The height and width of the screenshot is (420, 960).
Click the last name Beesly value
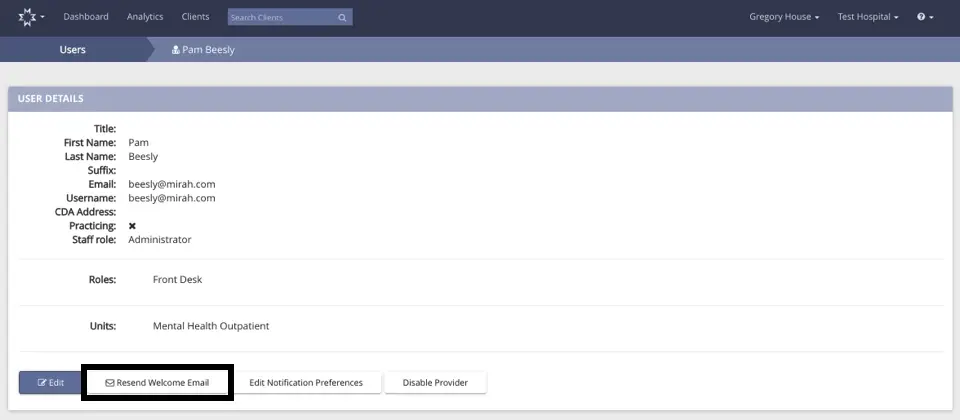tap(143, 157)
